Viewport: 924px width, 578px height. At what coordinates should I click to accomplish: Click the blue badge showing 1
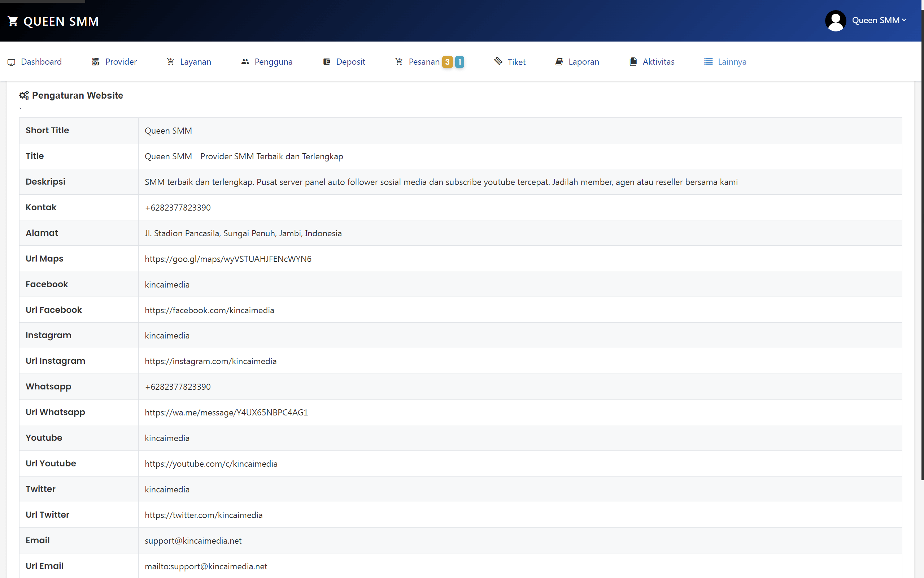460,62
